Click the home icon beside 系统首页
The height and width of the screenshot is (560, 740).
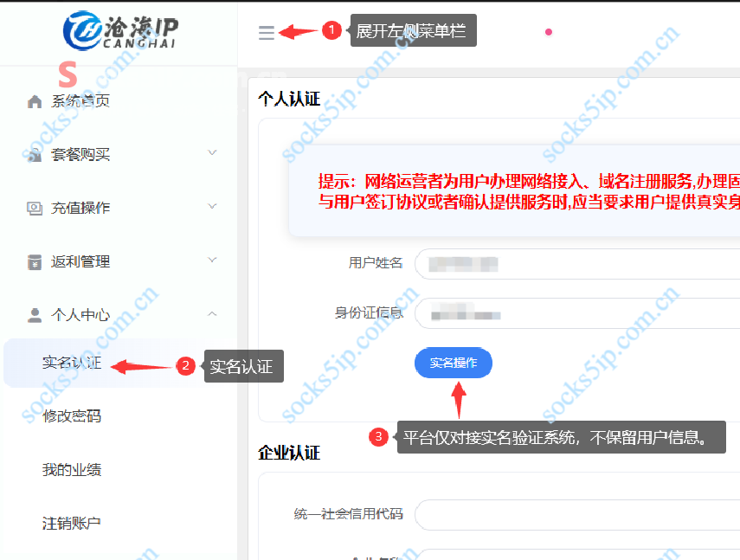(x=35, y=101)
